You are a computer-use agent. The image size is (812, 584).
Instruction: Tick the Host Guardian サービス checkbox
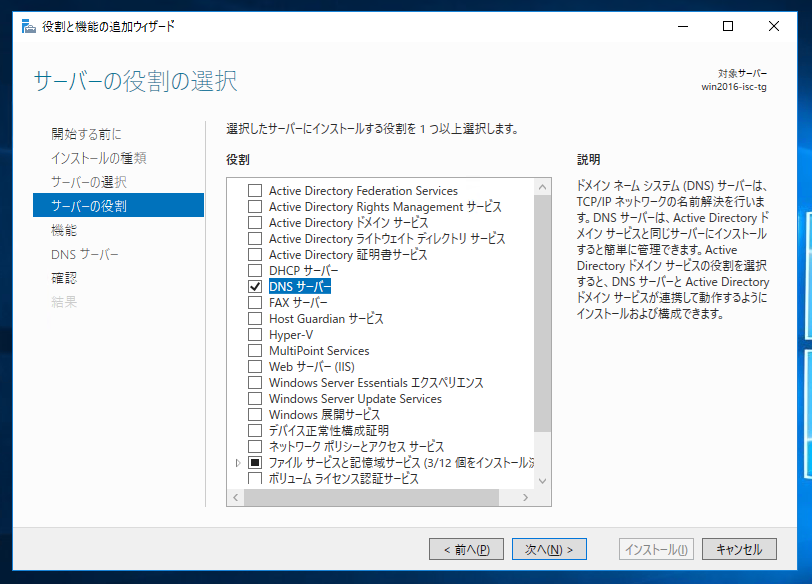(255, 318)
